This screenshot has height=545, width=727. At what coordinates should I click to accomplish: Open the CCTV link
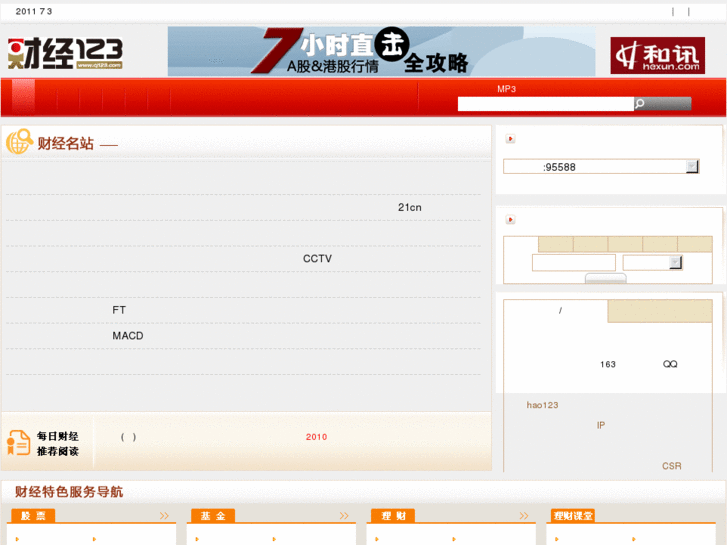317,258
